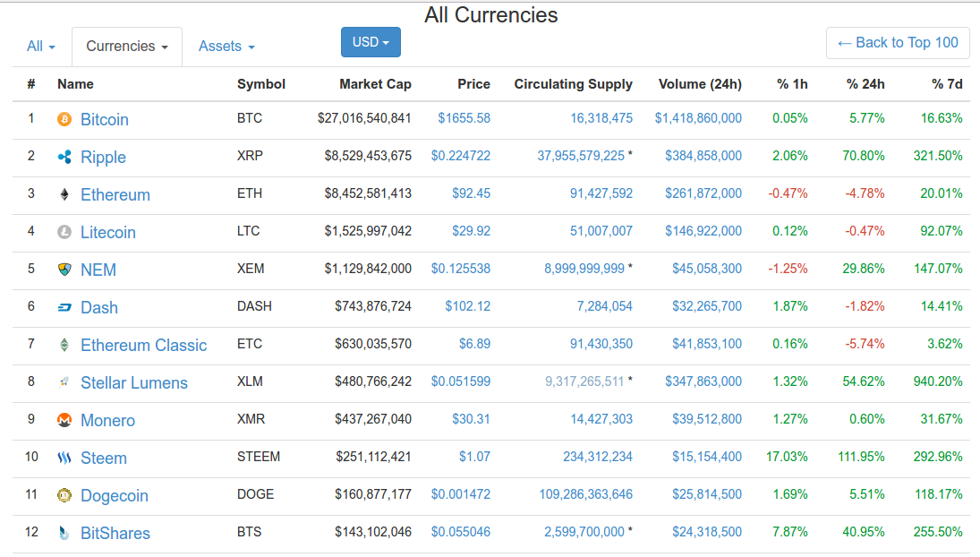Sort by % 24h header
This screenshot has width=980, height=557.
coord(865,84)
